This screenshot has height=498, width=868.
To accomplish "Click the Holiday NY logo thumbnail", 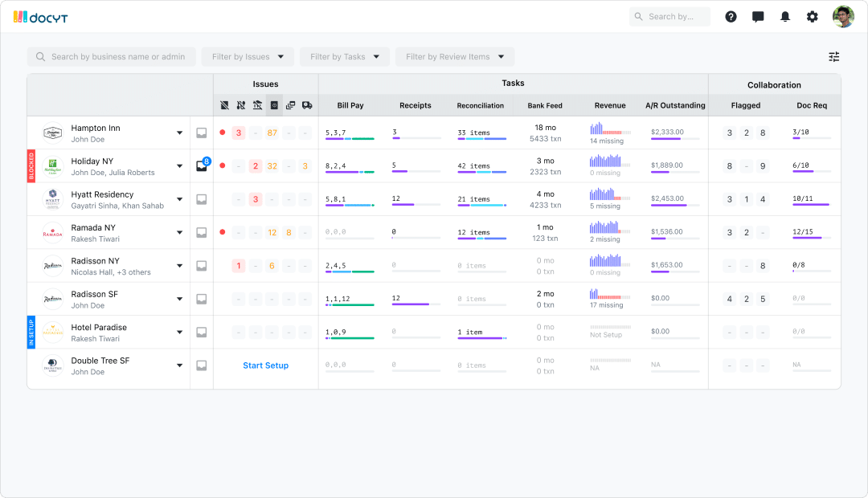I will (x=52, y=166).
